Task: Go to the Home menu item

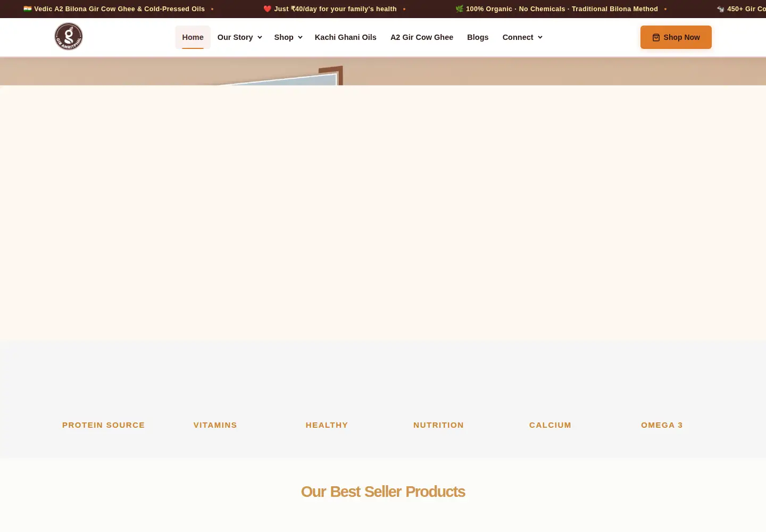Action: [x=193, y=37]
